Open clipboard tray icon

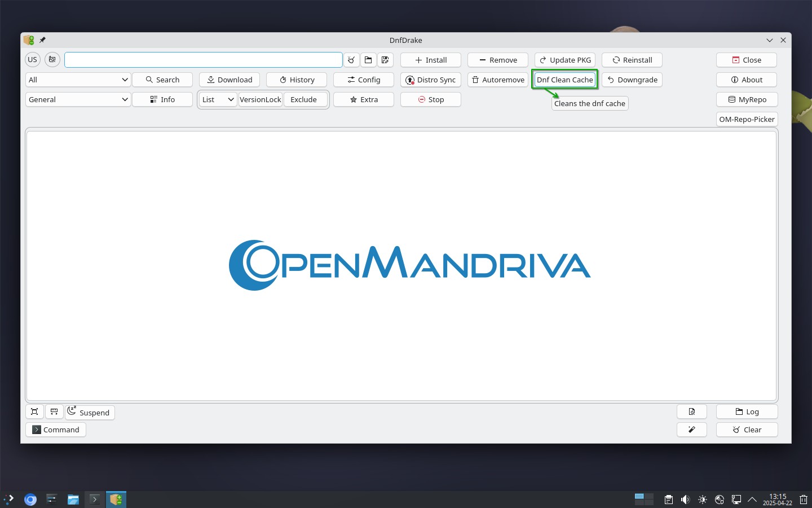tap(669, 500)
